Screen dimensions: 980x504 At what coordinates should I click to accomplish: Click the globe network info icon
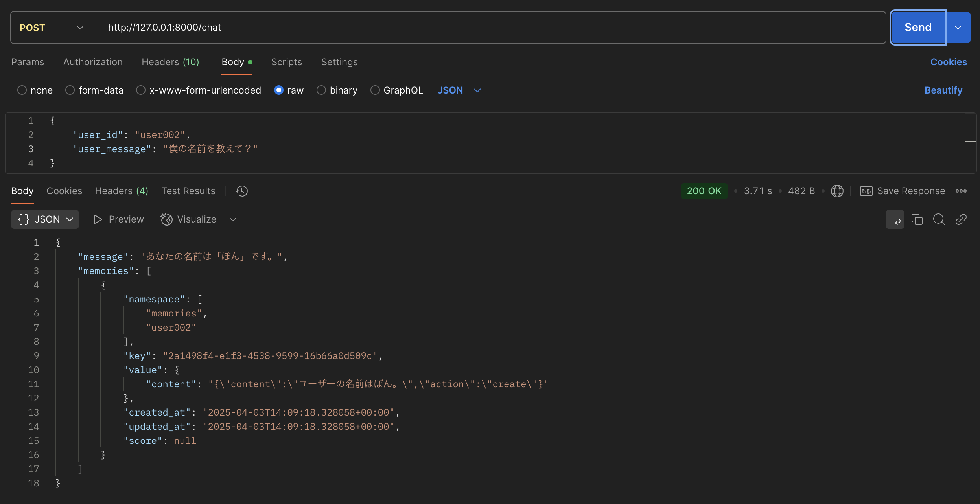point(837,191)
